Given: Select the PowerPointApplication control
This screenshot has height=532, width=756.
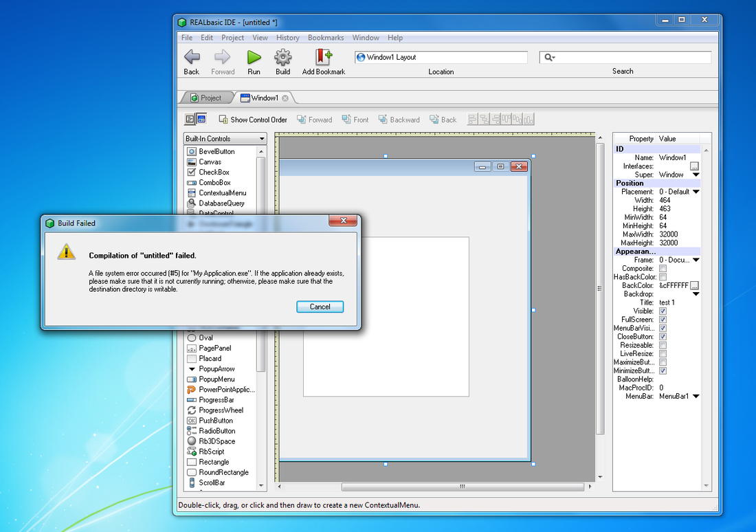Looking at the screenshot, I should point(221,390).
